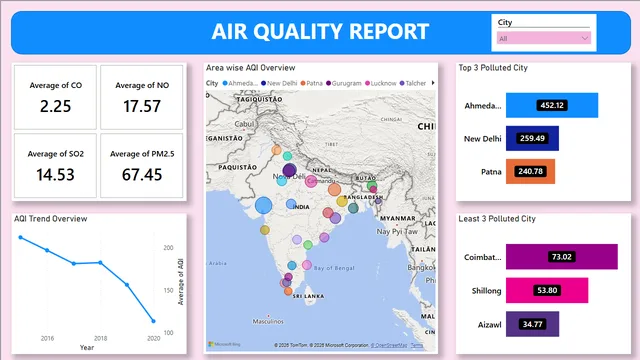The width and height of the screenshot is (640, 360).
Task: Click the 2018 data point on trend line
Action: [100, 262]
